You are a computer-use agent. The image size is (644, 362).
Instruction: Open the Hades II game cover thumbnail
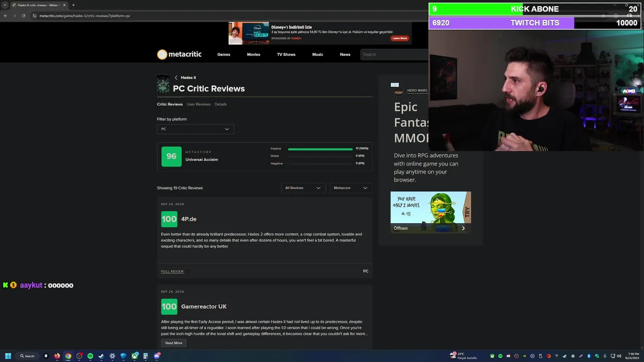163,84
